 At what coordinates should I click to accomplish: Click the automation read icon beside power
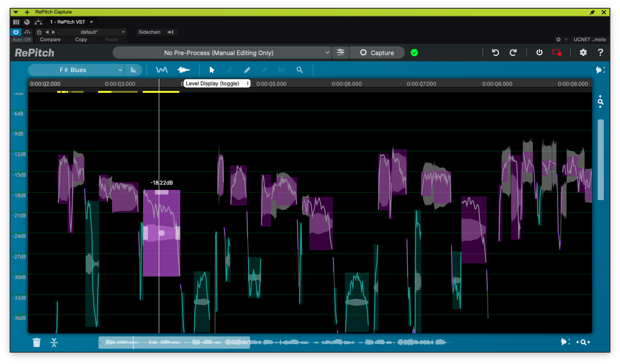point(27,32)
